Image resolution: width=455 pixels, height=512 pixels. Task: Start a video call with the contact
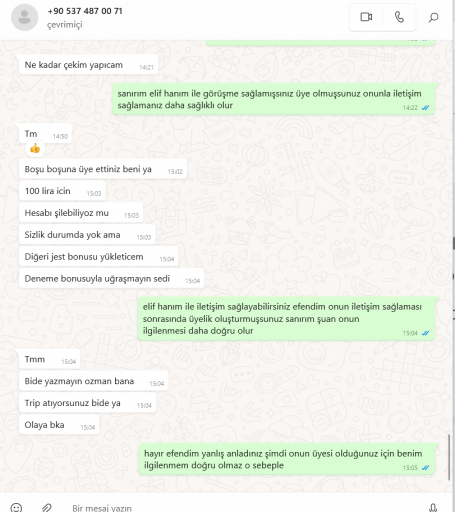click(366, 17)
